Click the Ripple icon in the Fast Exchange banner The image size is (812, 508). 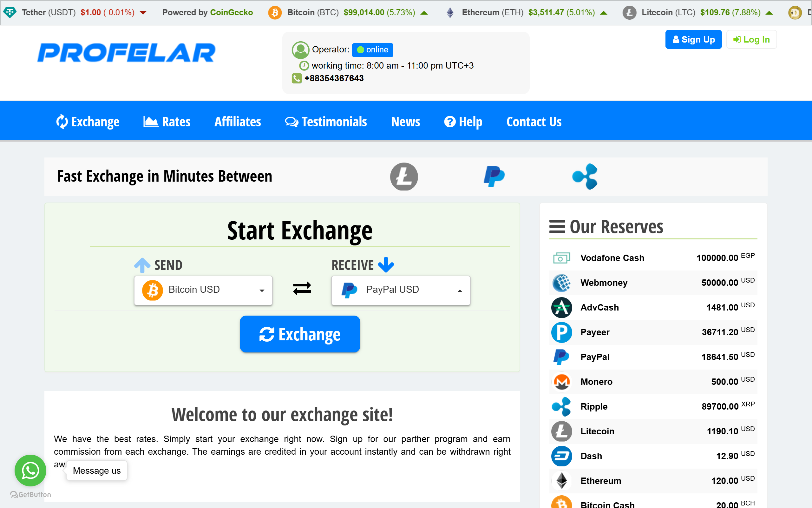pyautogui.click(x=585, y=177)
